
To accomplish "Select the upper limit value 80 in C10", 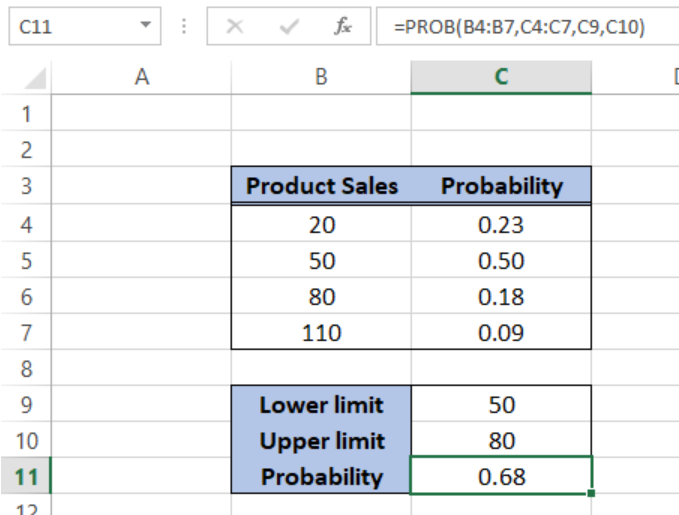I will pyautogui.click(x=501, y=441).
